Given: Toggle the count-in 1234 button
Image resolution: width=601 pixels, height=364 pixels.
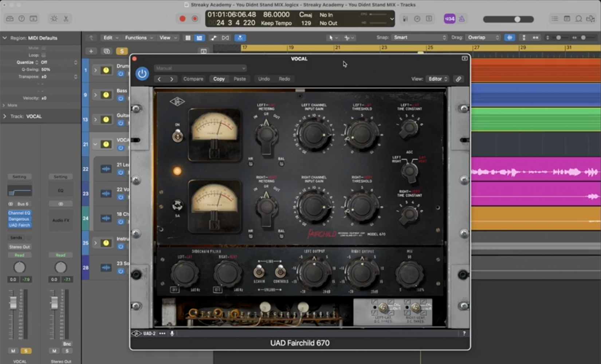Looking at the screenshot, I should pos(449,19).
